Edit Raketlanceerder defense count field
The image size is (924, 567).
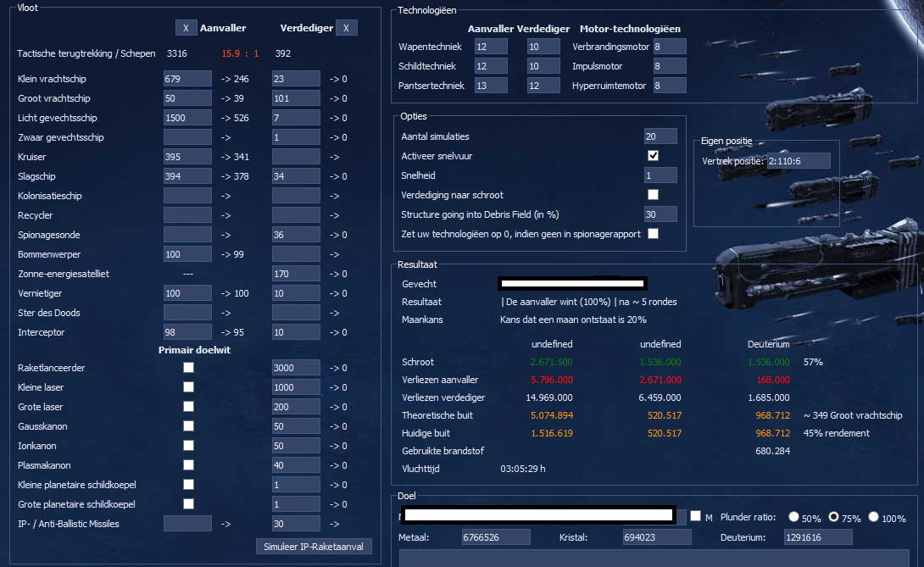[296, 367]
